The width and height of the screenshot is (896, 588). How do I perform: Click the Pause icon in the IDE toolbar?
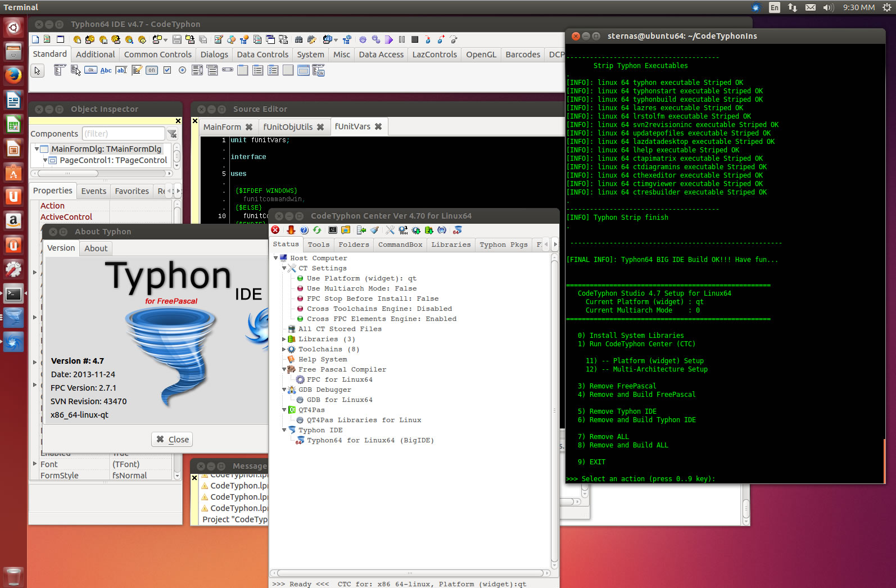[x=402, y=39]
